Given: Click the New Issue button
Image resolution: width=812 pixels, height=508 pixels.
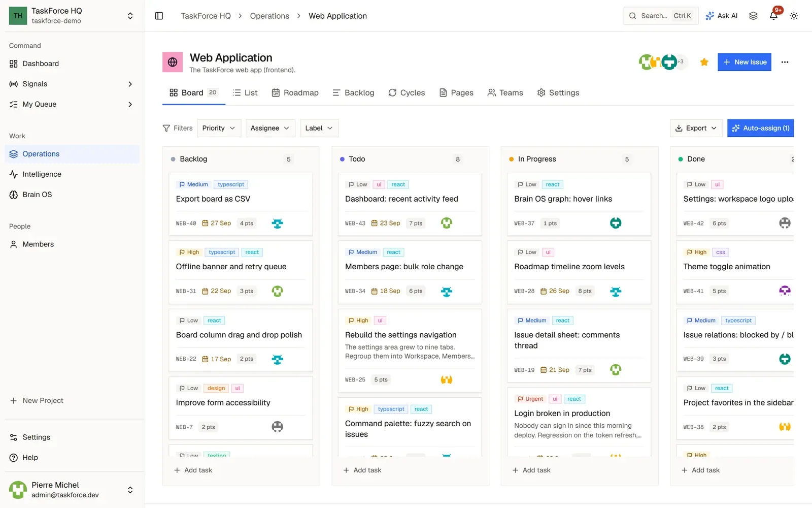Looking at the screenshot, I should (x=745, y=62).
